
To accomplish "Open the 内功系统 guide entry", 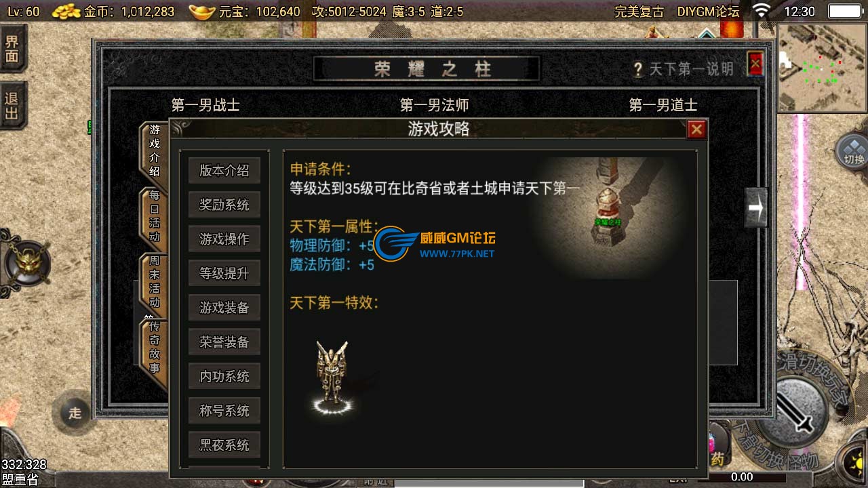I will 224,376.
